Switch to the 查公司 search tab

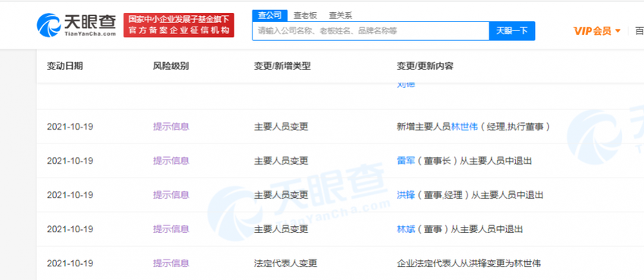(270, 16)
